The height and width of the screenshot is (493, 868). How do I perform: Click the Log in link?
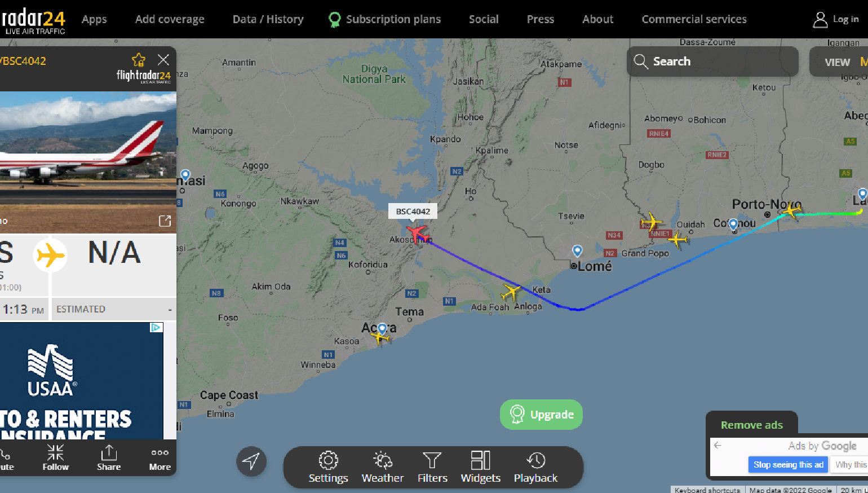(x=836, y=19)
